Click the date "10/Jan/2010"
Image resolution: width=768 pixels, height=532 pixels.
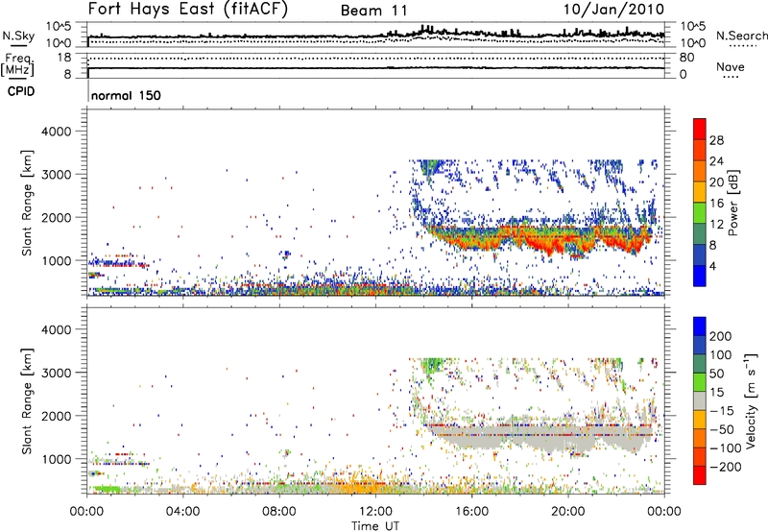(613, 10)
